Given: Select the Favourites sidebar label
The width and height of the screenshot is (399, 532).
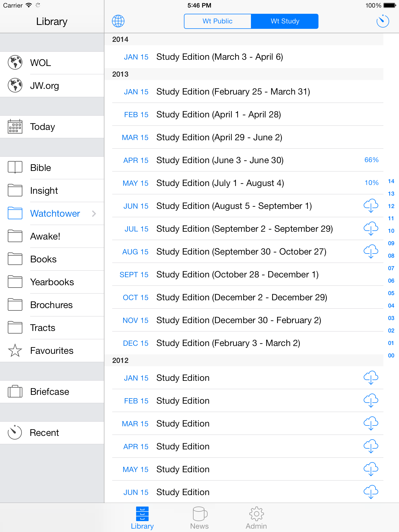Looking at the screenshot, I should 52,351.
